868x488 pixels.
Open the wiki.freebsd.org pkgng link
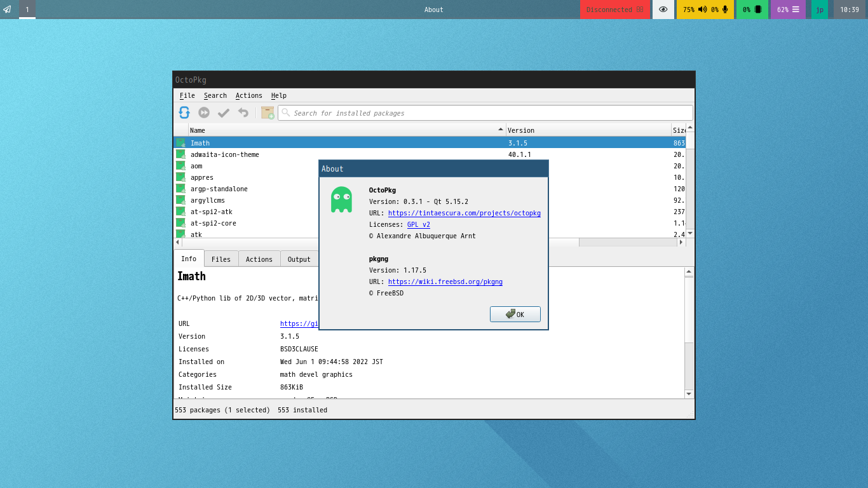(445, 281)
